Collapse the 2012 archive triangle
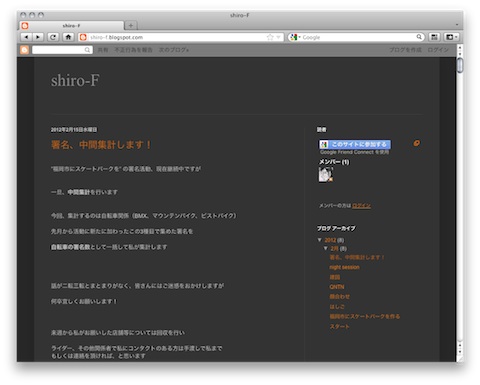Screen dimensions: 480x385 tap(320, 240)
